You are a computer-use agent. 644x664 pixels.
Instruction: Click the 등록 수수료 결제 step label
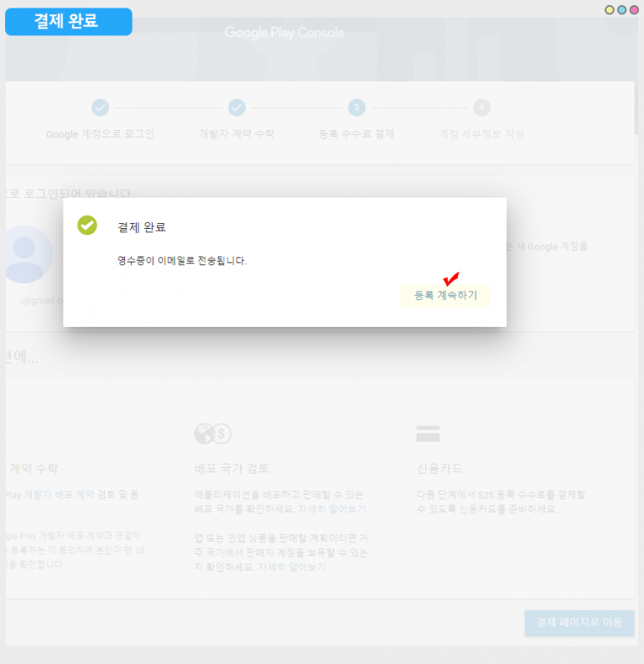356,134
